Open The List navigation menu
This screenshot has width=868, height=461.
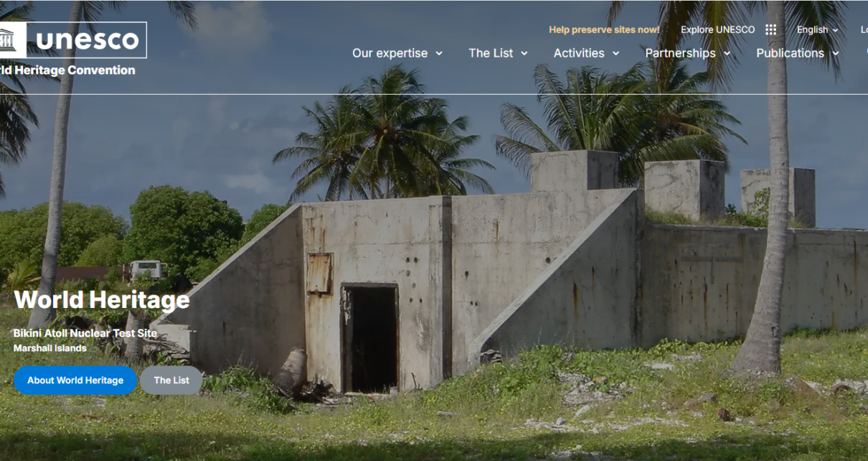pyautogui.click(x=498, y=53)
